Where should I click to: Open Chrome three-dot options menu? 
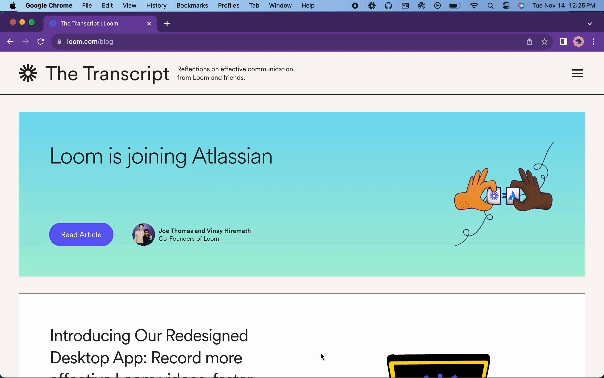pyautogui.click(x=593, y=42)
